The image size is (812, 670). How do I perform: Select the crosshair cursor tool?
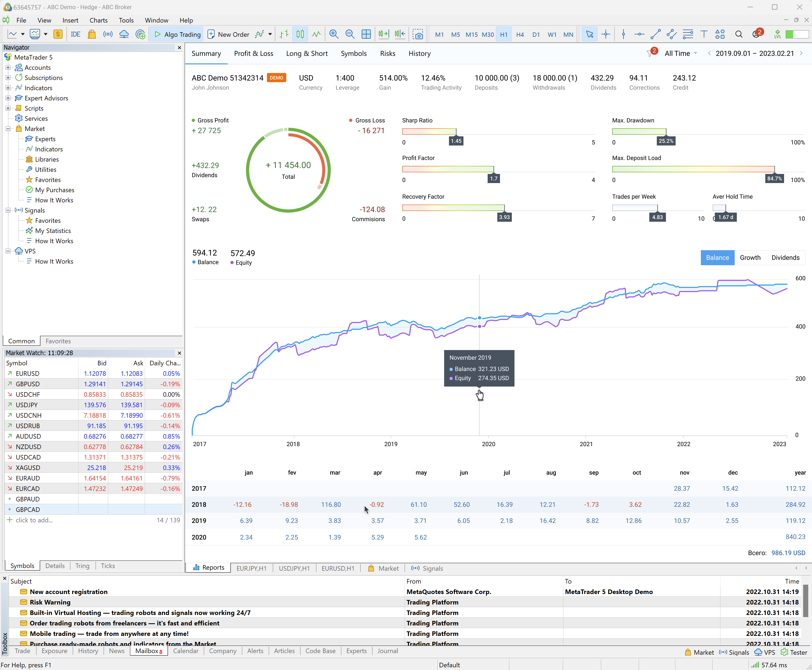606,34
